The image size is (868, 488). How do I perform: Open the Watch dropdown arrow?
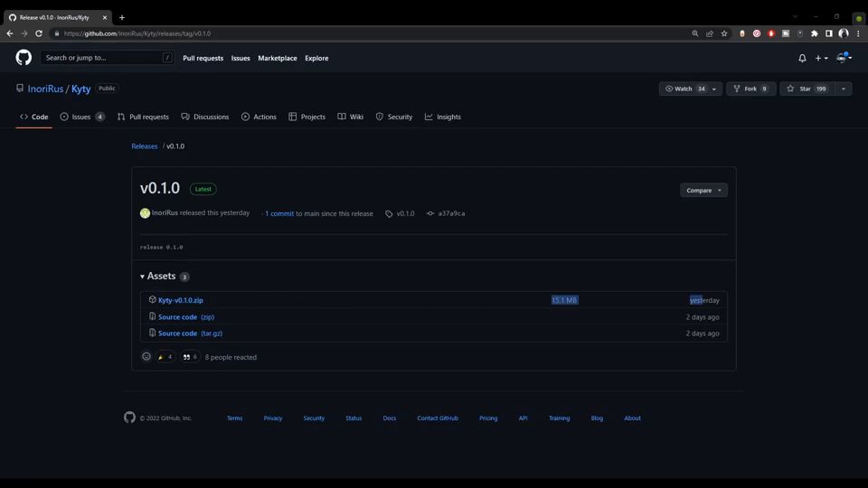pyautogui.click(x=714, y=89)
